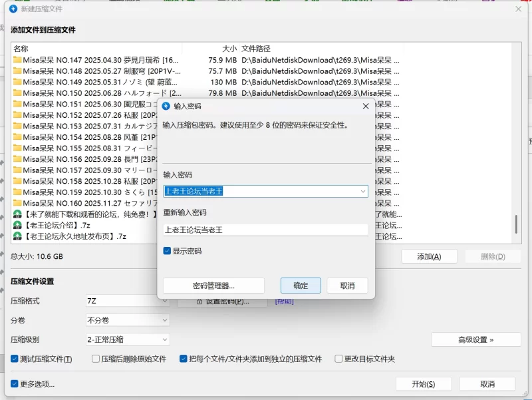Click folder icon for NO.156 entry
Image resolution: width=532 pixels, height=400 pixels.
pos(17,159)
